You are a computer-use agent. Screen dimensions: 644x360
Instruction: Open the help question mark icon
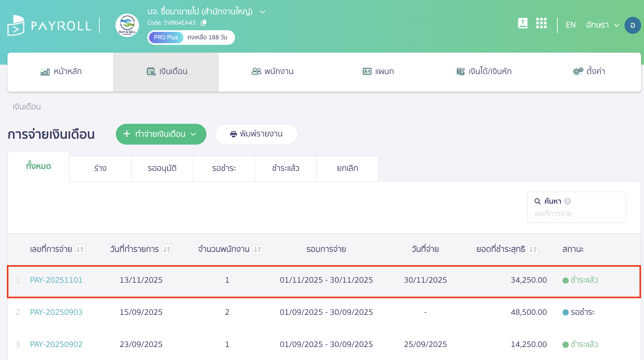tap(523, 23)
